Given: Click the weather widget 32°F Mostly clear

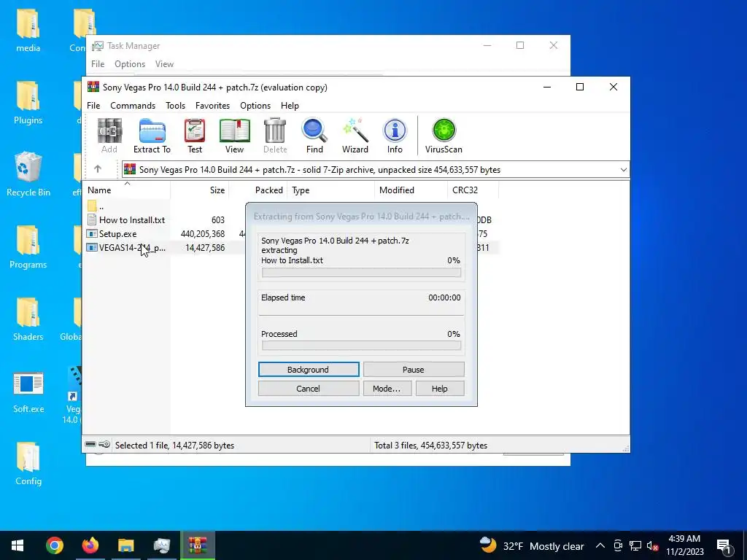Looking at the screenshot, I should point(532,545).
